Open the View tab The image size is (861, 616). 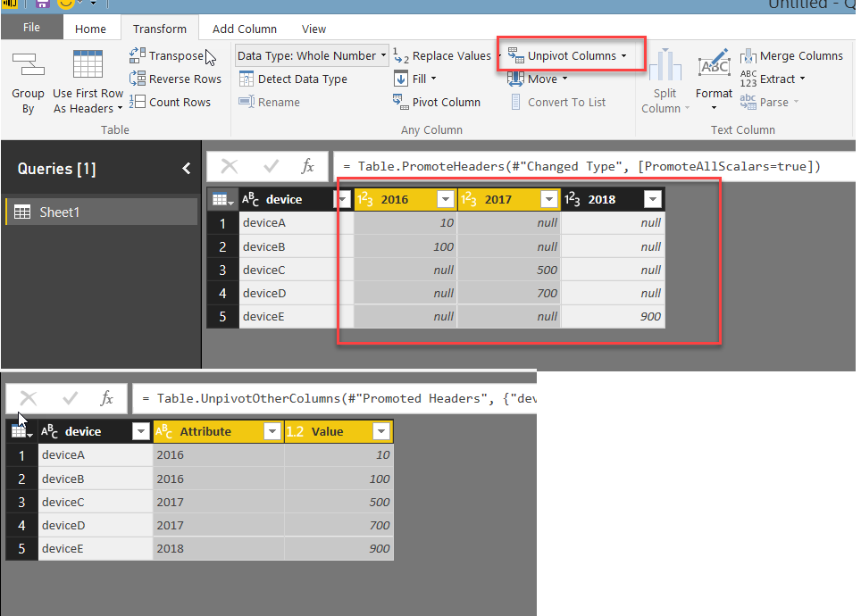click(313, 29)
